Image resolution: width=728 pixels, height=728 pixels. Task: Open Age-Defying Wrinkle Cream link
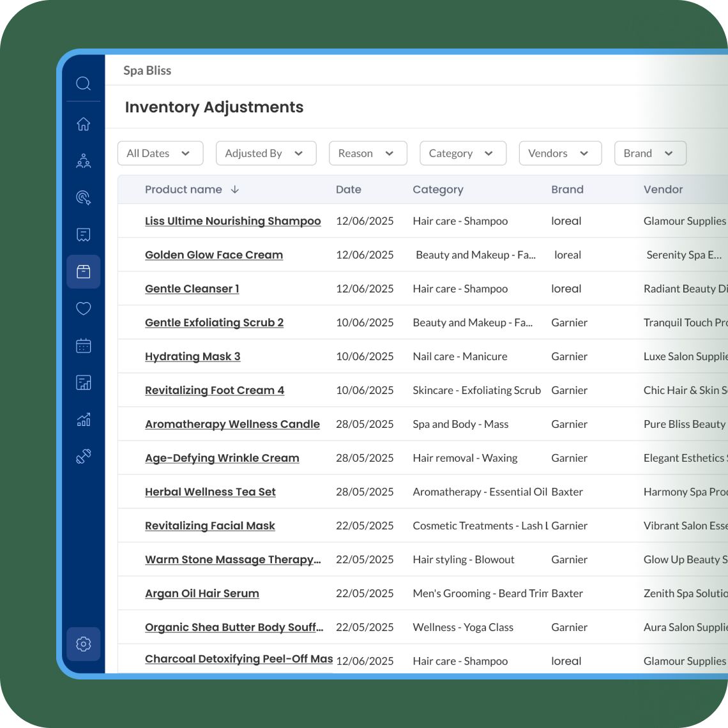[x=222, y=459]
